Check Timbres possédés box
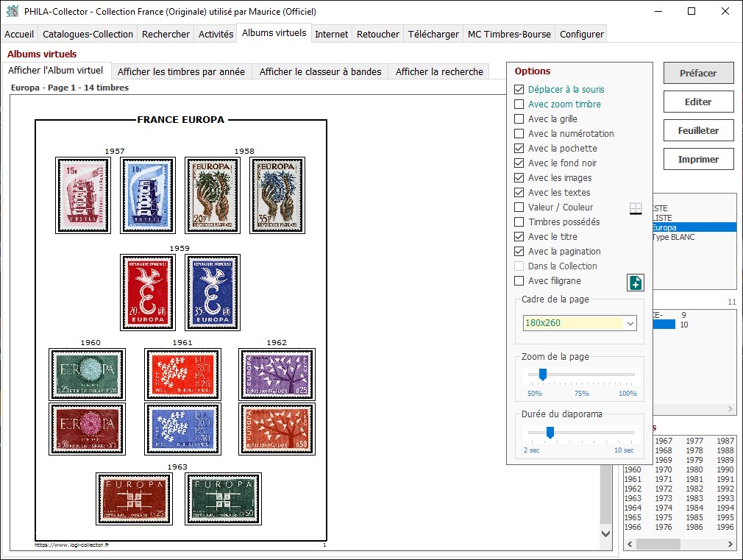This screenshot has height=560, width=743. 519,222
